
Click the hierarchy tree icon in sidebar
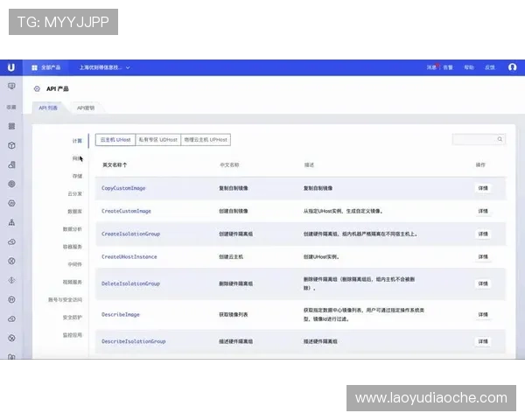pos(11,222)
